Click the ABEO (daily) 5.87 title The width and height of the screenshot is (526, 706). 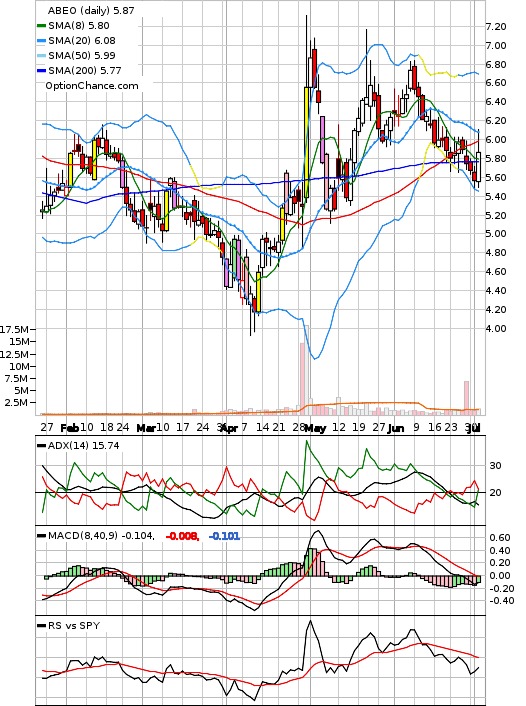tap(91, 10)
